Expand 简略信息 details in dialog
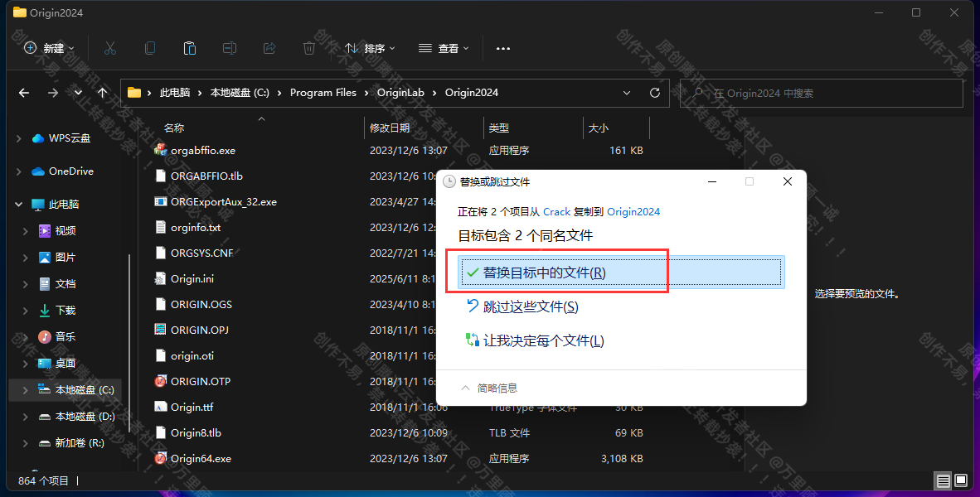 [x=489, y=388]
